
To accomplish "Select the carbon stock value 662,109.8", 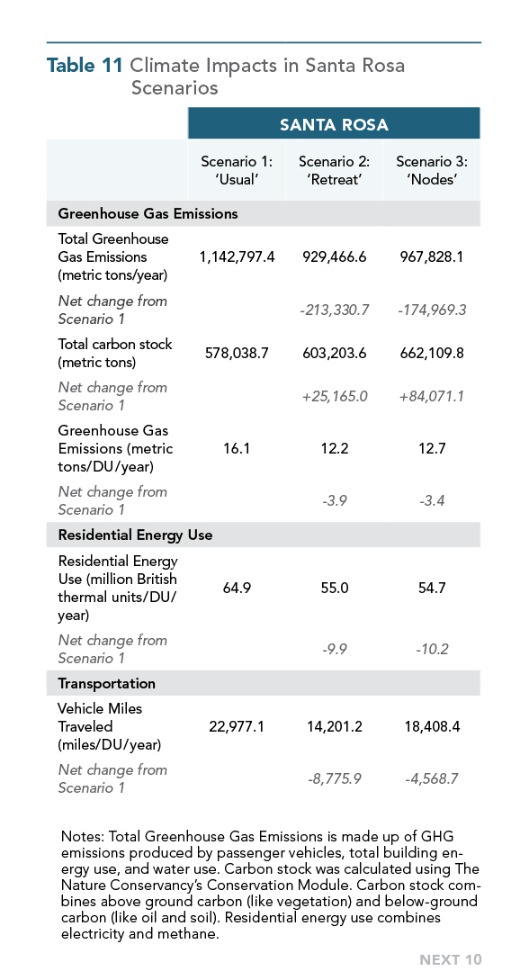I will point(432,353).
